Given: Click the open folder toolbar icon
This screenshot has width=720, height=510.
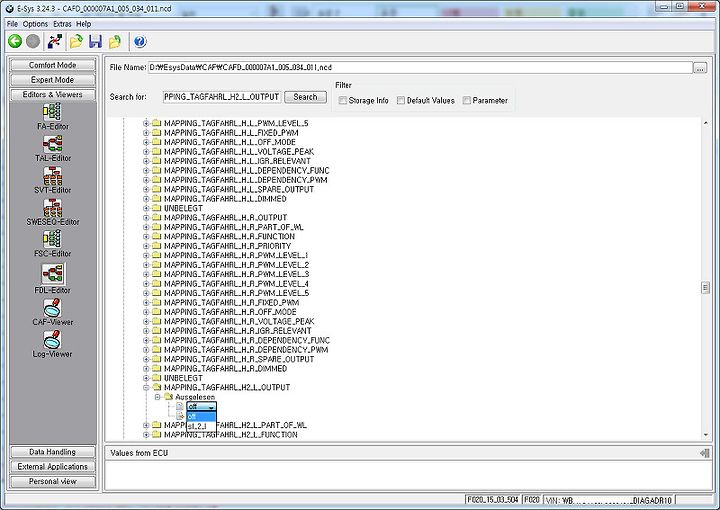Looking at the screenshot, I should [x=76, y=42].
